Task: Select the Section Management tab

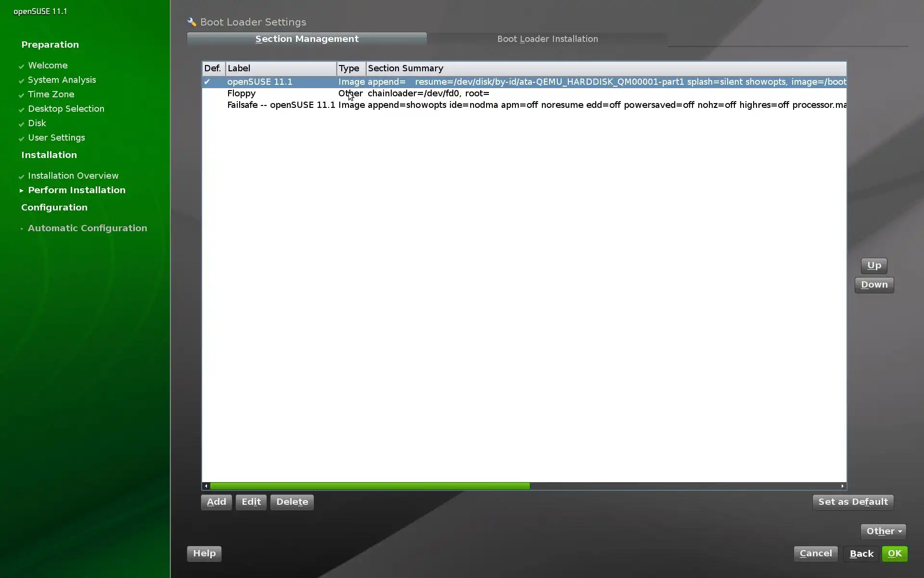Action: coord(307,39)
